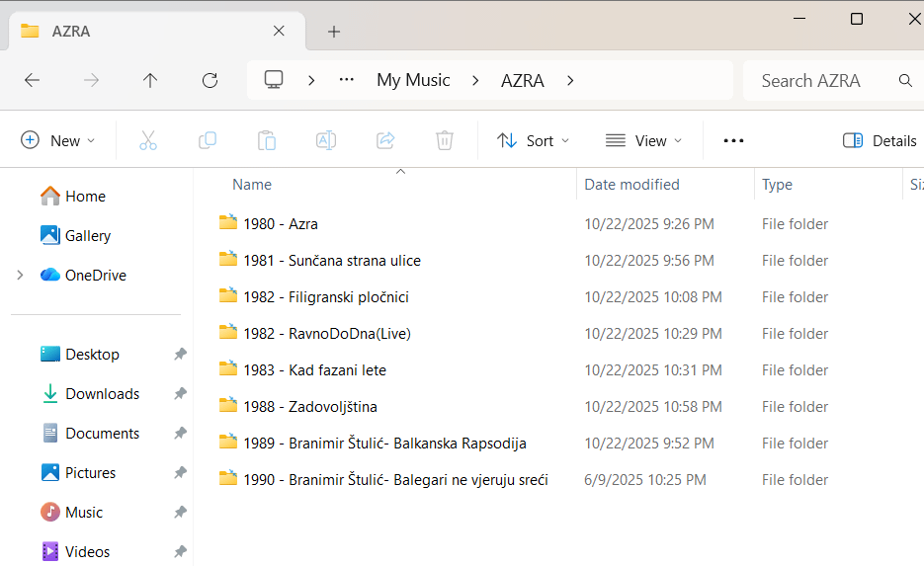
Task: Click the date 6/9/2025 10:25 PM
Action: click(x=644, y=479)
